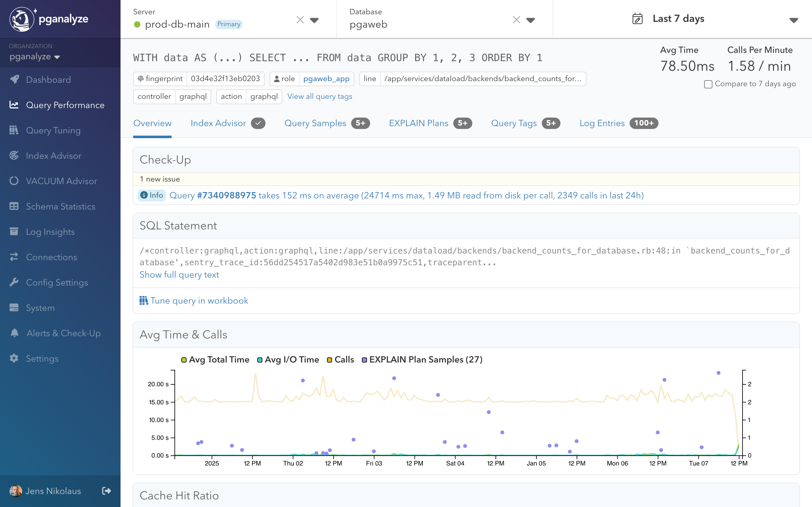Open the Server selection dropdown arrow
The height and width of the screenshot is (507, 812).
[314, 20]
